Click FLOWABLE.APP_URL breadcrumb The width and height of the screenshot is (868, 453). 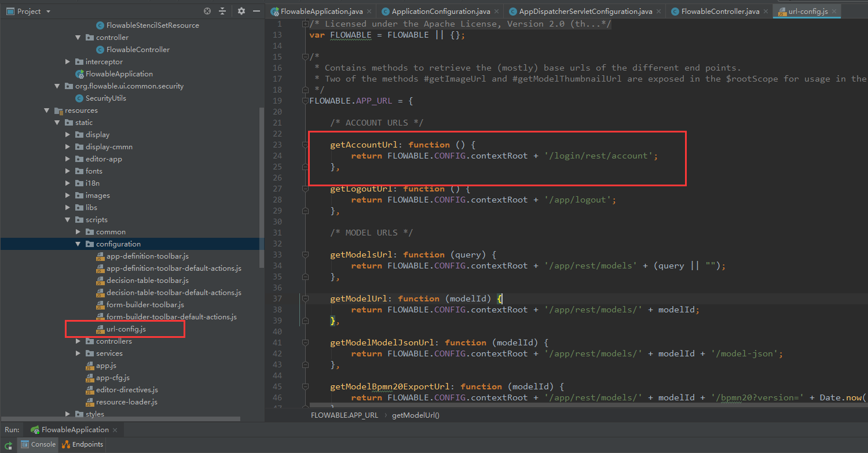[345, 415]
